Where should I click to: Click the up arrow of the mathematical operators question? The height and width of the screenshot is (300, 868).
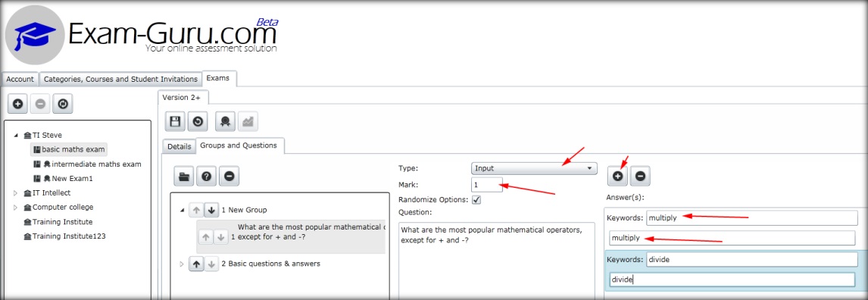click(205, 237)
